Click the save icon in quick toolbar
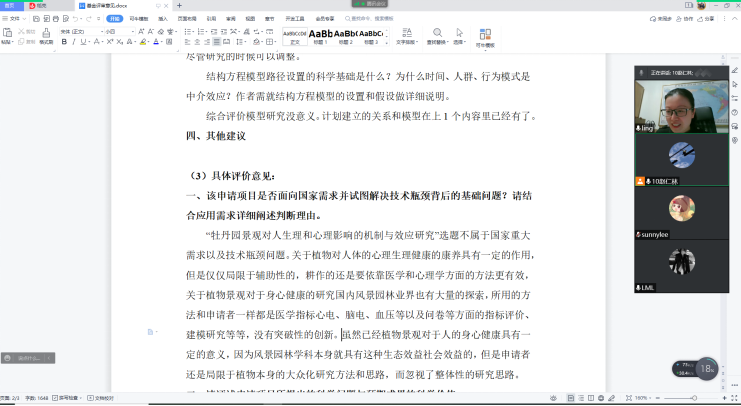741x406 pixels. pos(38,18)
